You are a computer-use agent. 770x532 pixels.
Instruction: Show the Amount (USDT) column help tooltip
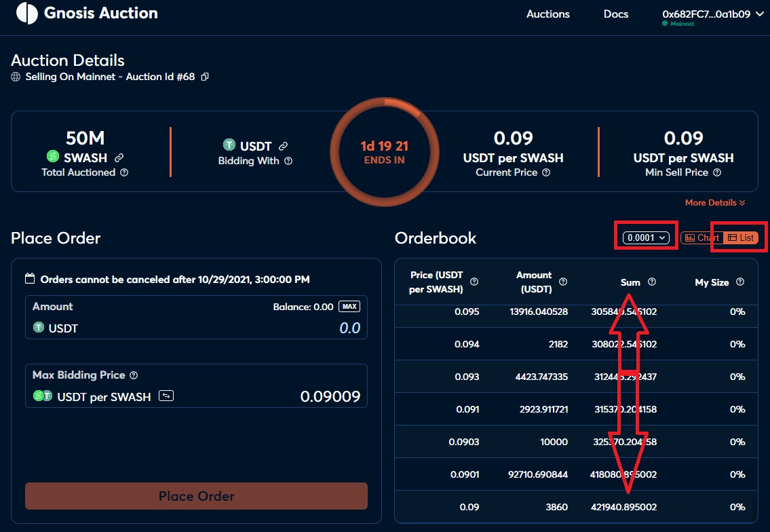tap(563, 282)
